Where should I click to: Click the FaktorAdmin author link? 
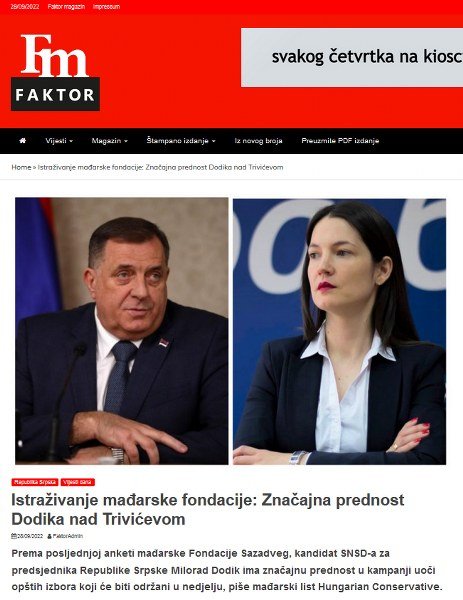68,536
